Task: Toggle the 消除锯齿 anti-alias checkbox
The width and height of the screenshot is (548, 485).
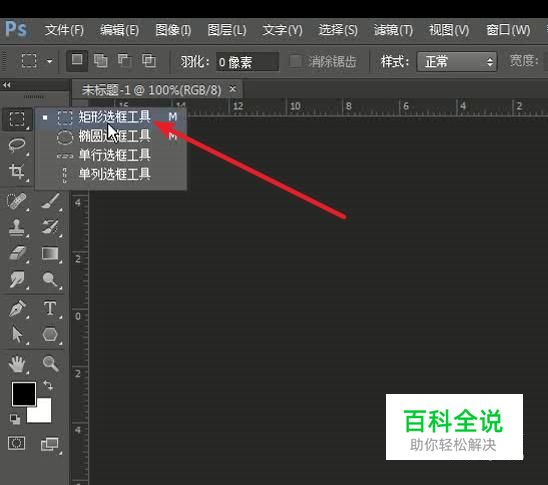Action: [x=296, y=61]
